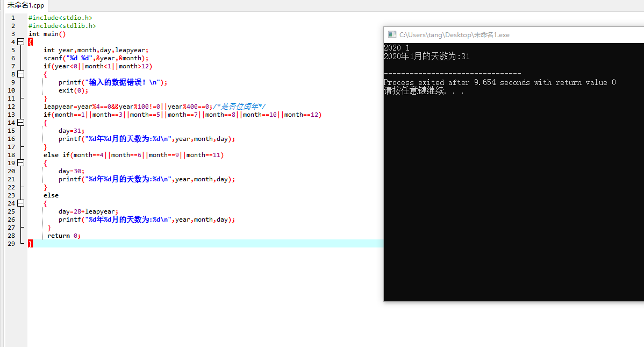Click the exit(0); statement
This screenshot has width=644, height=347.
click(74, 90)
